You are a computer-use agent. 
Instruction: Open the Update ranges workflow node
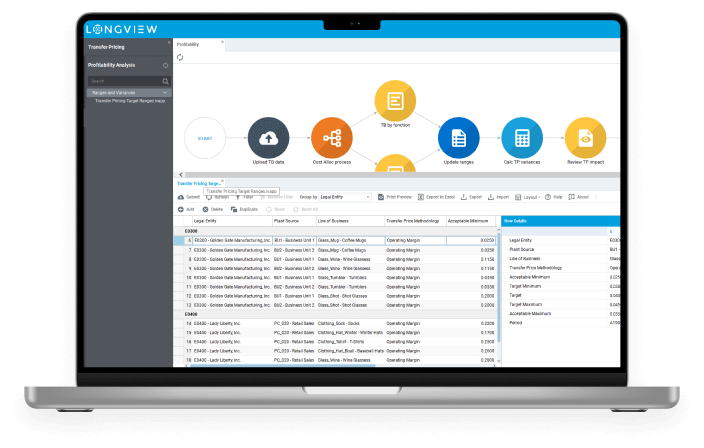(458, 138)
